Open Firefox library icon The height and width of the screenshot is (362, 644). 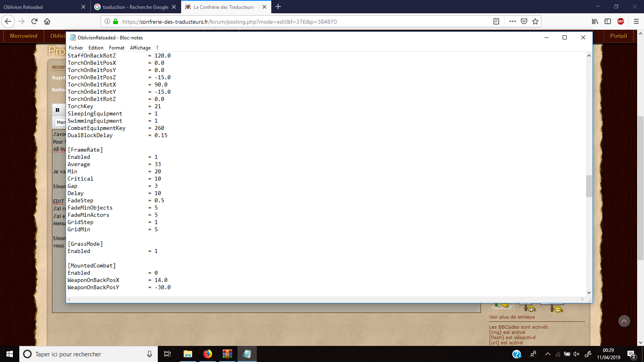pyautogui.click(x=595, y=21)
